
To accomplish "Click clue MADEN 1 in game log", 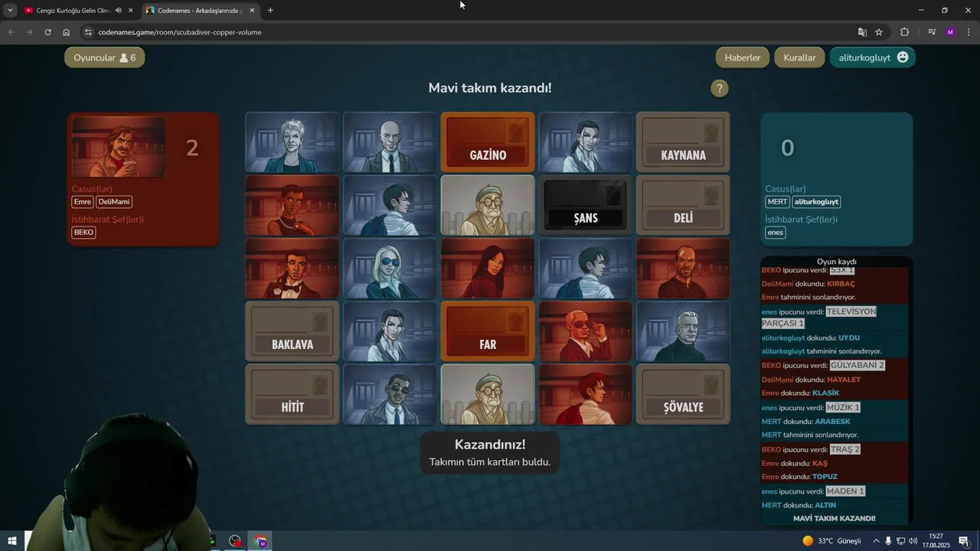I will tap(845, 491).
